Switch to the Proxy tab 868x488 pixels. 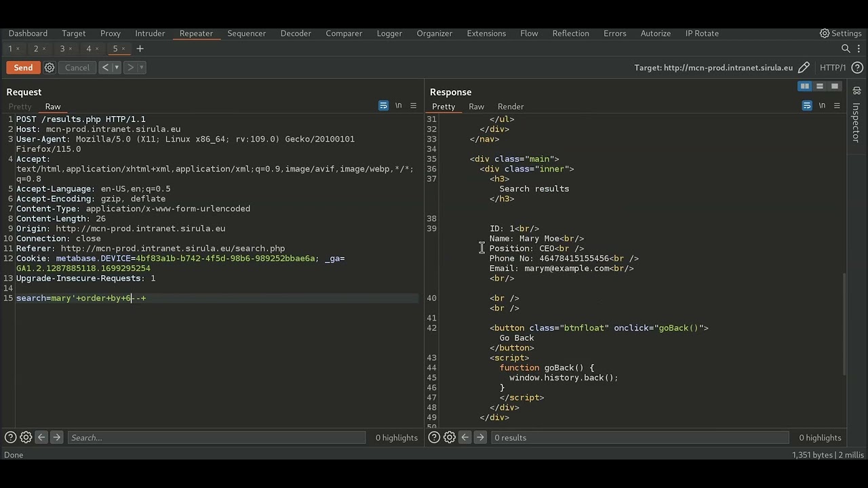coord(111,33)
